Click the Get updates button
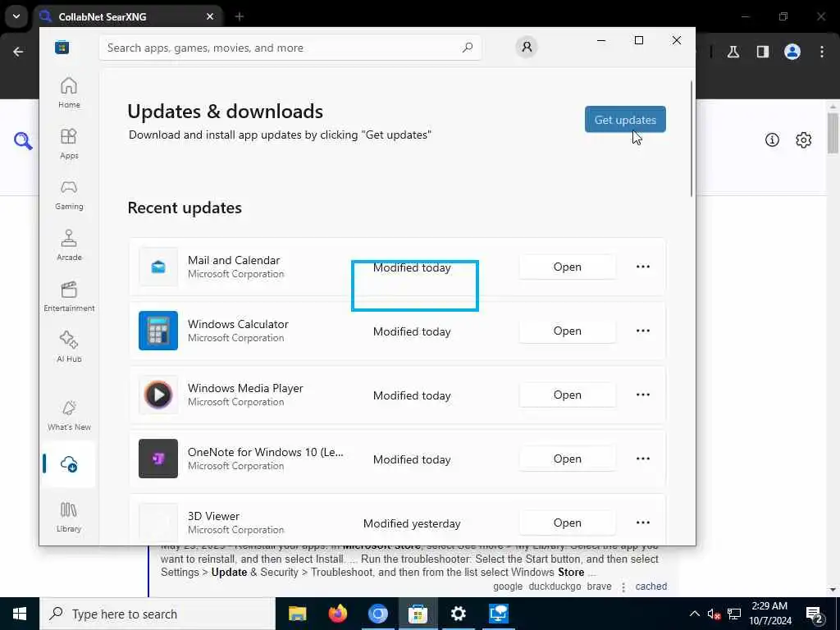Image resolution: width=840 pixels, height=630 pixels. coord(625,120)
